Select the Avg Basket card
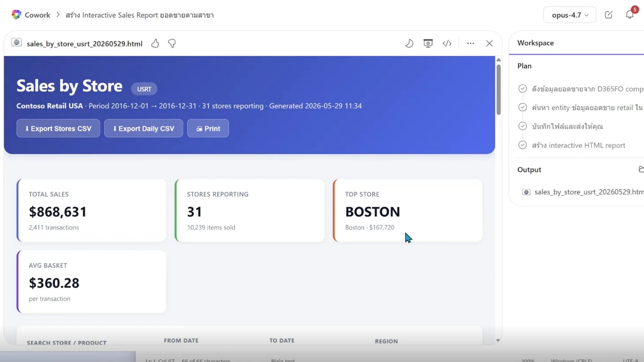The height and width of the screenshot is (362, 644). pyautogui.click(x=91, y=282)
